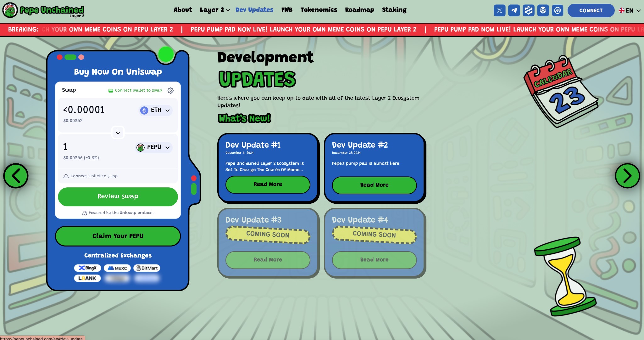Click the '$0.00356 (-0.3%)' value text
Viewport: 644px width, 340px height.
point(81,158)
